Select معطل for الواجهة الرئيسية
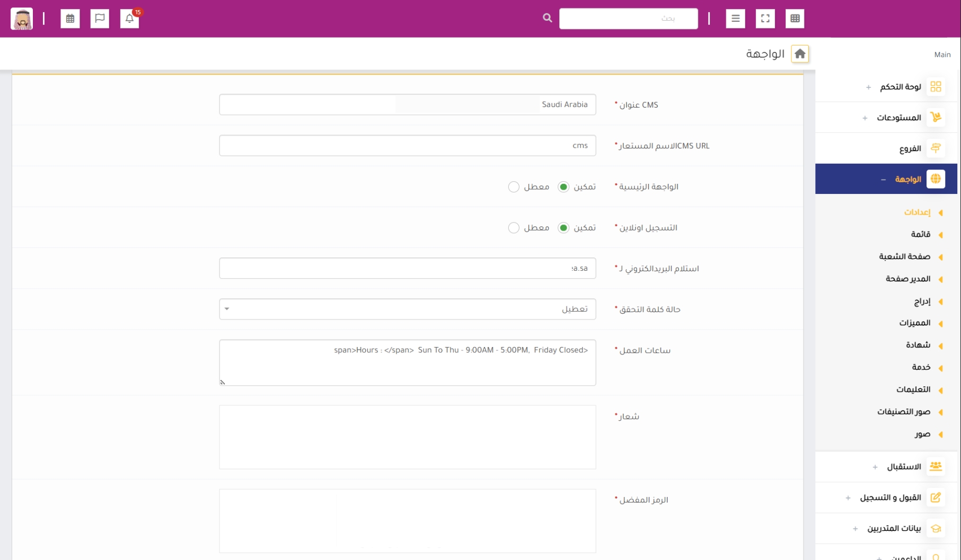The height and width of the screenshot is (560, 961). point(514,187)
